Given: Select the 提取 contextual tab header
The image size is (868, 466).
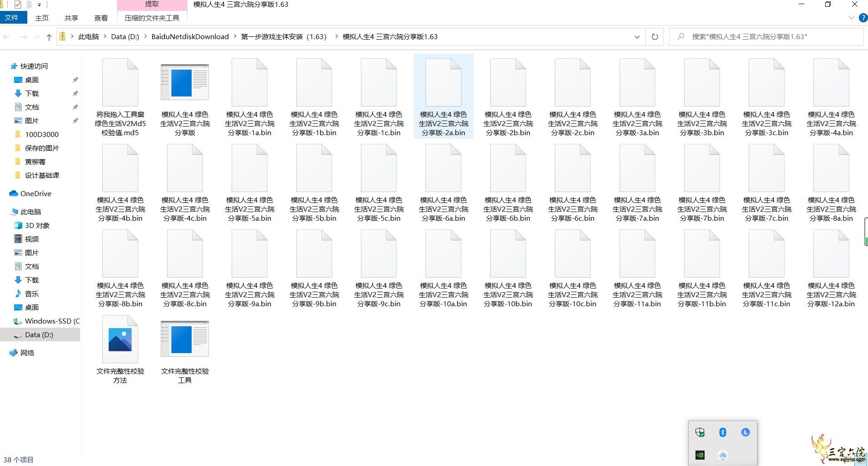Looking at the screenshot, I should coord(152,5).
